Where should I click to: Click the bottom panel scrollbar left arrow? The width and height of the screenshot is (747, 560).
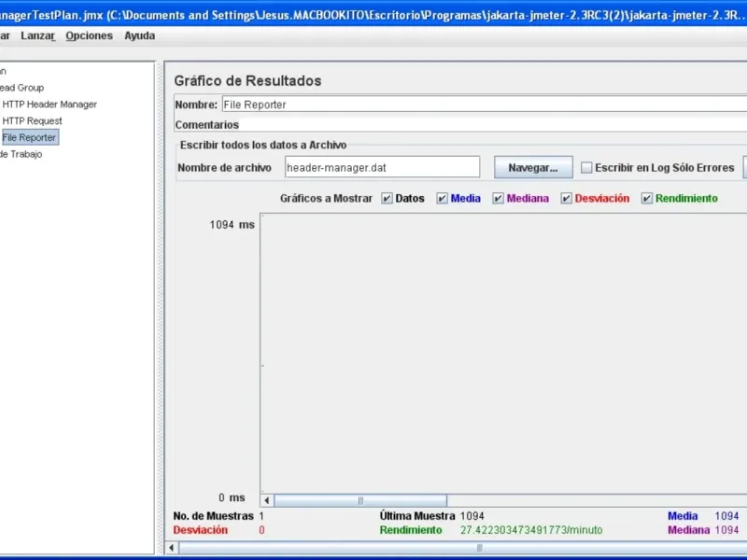(x=172, y=548)
